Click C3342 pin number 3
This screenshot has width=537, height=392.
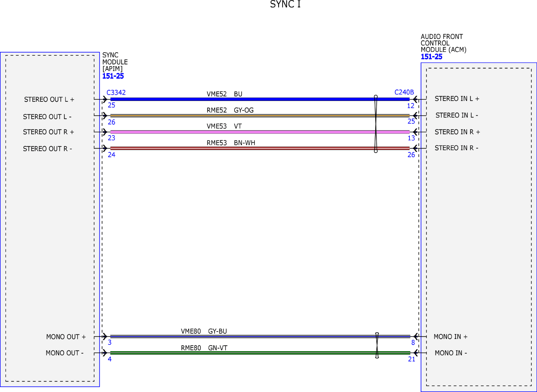click(x=110, y=342)
